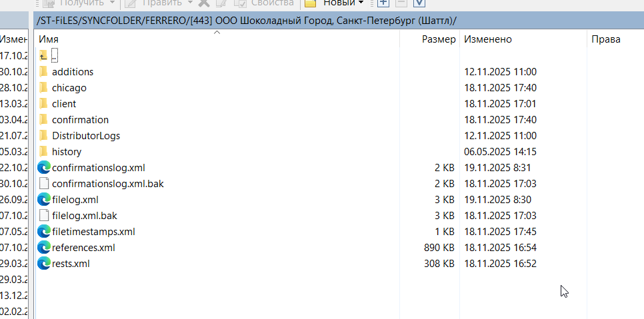Click the left panel's Измен column header
This screenshot has width=644, height=319.
(x=14, y=39)
